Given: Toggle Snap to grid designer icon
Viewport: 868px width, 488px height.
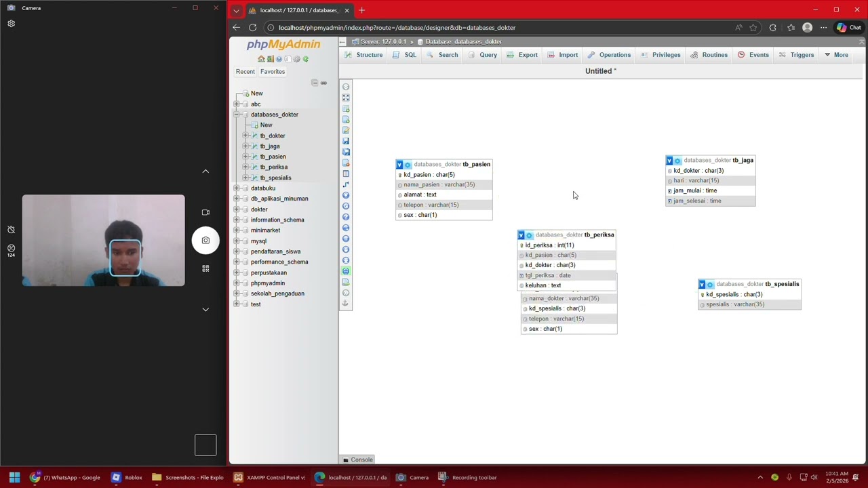Looking at the screenshot, I should click(346, 239).
